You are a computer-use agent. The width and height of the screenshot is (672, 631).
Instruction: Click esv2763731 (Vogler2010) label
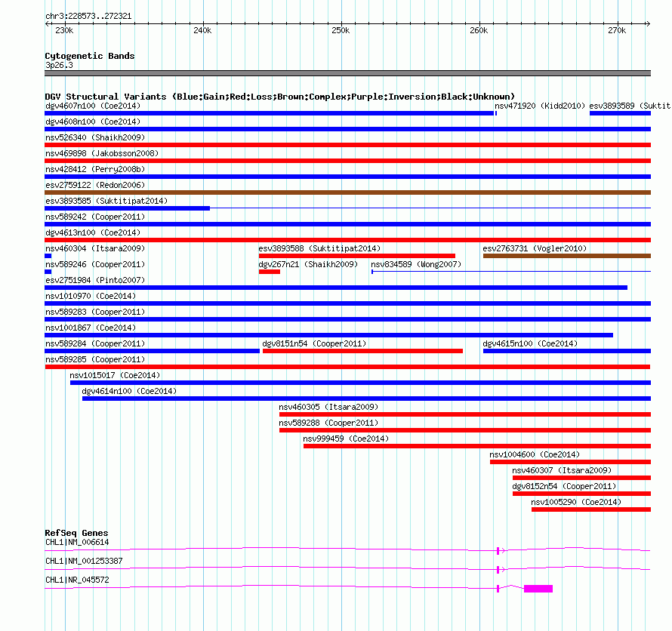[535, 248]
